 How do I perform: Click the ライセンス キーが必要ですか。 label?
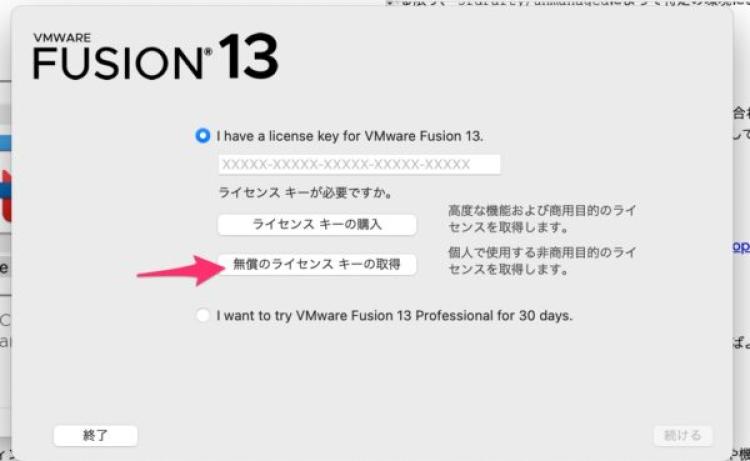[305, 193]
